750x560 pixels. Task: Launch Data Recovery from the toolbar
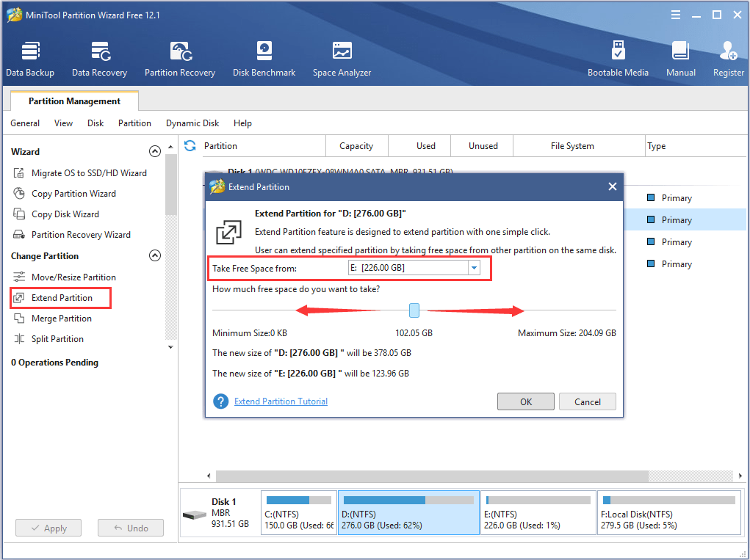point(99,59)
